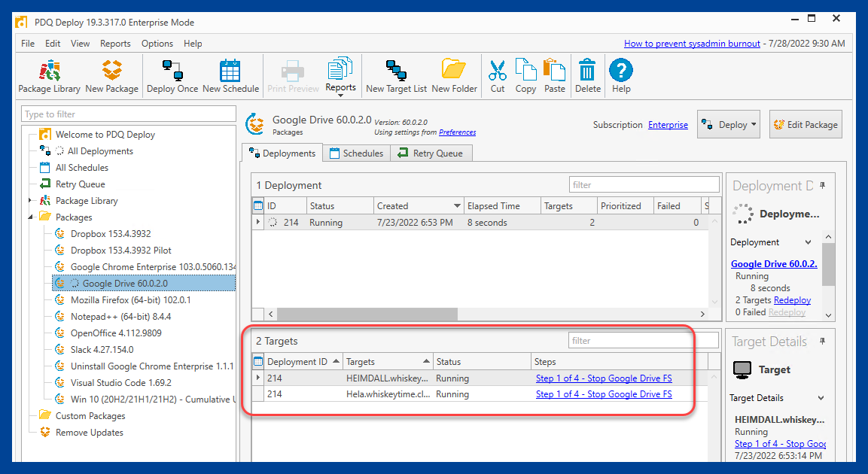Select Notepad++ (64-bit) 8.4.4 package
Viewport: 868px width, 474px height.
(120, 316)
